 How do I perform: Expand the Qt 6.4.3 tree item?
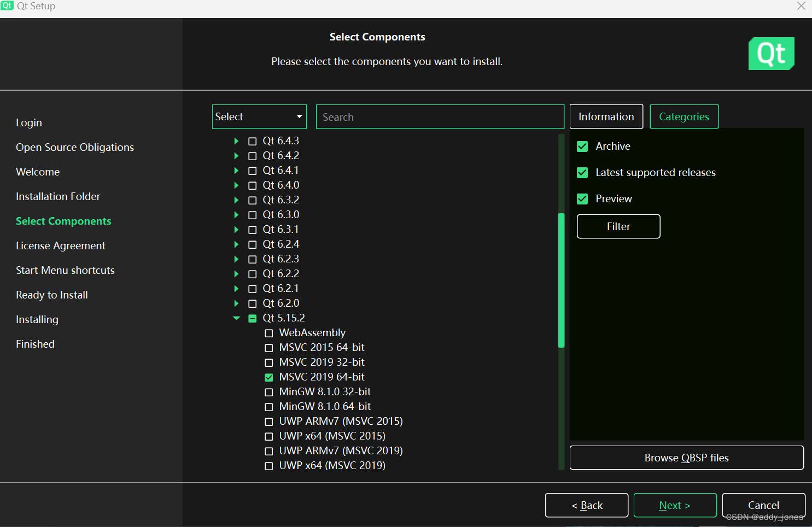(236, 140)
